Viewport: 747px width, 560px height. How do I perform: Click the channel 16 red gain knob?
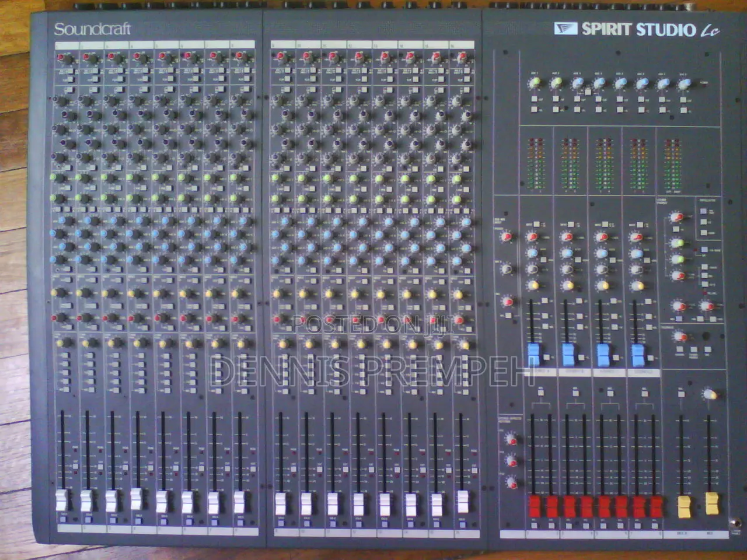pyautogui.click(x=462, y=57)
